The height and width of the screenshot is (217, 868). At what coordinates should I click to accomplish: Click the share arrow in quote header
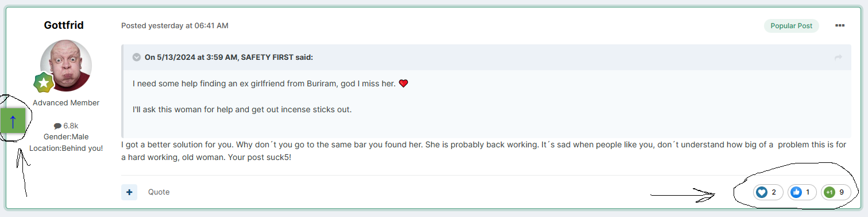point(838,57)
